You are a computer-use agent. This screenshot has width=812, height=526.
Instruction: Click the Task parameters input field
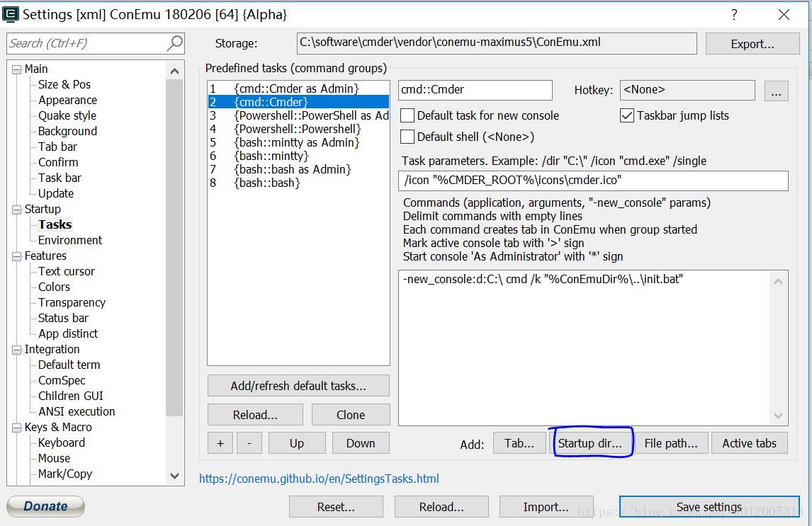tap(593, 181)
